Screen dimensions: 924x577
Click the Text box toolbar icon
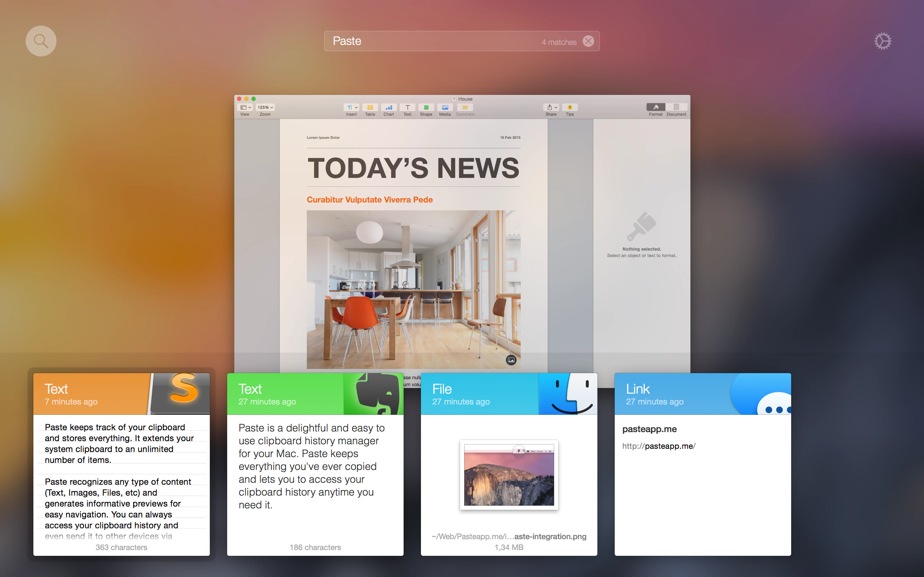point(407,108)
